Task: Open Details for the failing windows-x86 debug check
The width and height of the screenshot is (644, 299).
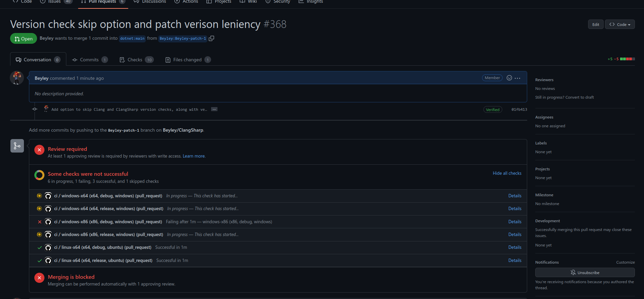Action: click(x=515, y=222)
